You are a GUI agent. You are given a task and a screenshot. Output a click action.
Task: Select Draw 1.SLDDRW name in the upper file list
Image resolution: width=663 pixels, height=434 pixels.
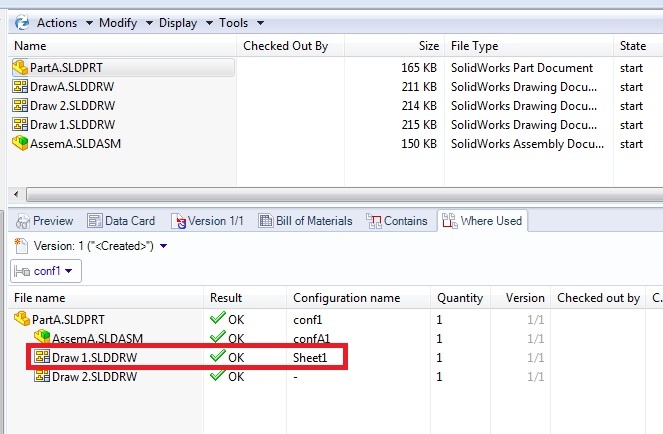pyautogui.click(x=72, y=125)
